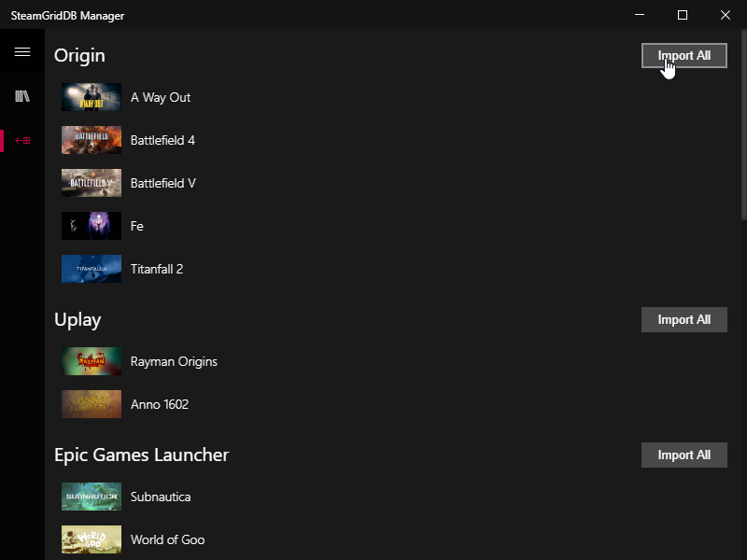Click the Battlefield 4 cover image
The width and height of the screenshot is (747, 560).
click(92, 140)
